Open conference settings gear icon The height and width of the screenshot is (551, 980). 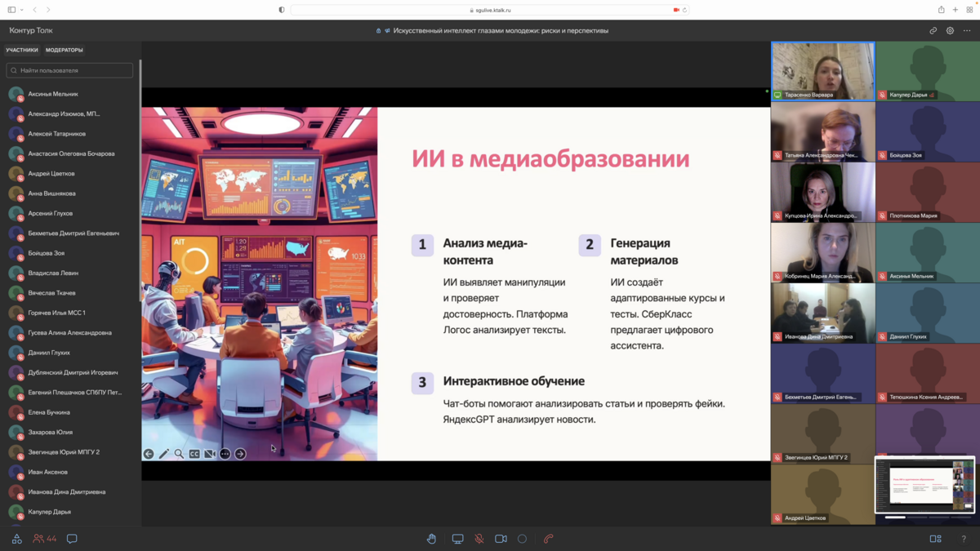click(x=950, y=31)
